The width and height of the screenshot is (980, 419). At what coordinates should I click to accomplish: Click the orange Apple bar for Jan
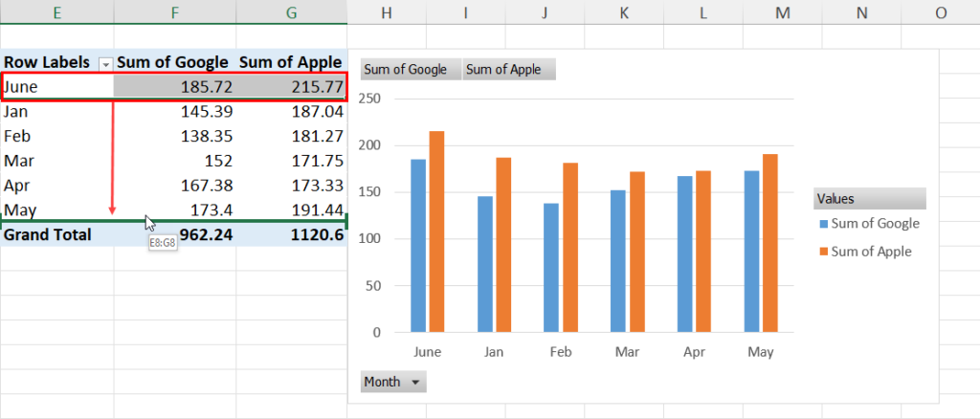coord(503,245)
